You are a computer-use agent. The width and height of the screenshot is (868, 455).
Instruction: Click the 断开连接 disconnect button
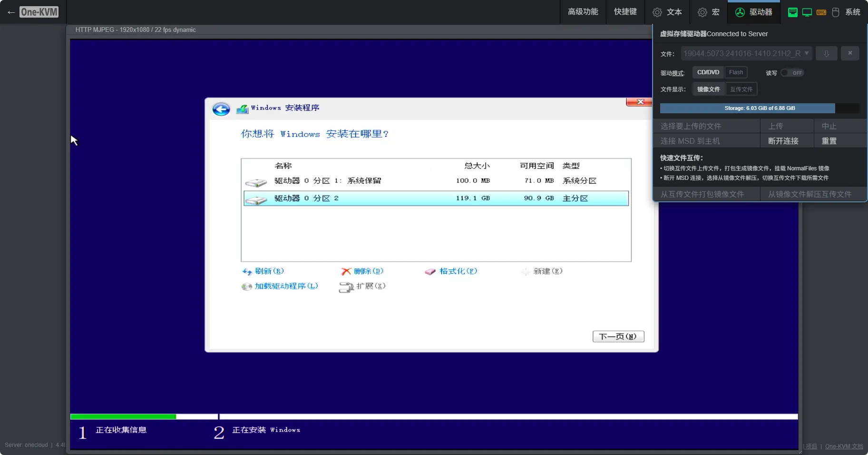click(787, 141)
